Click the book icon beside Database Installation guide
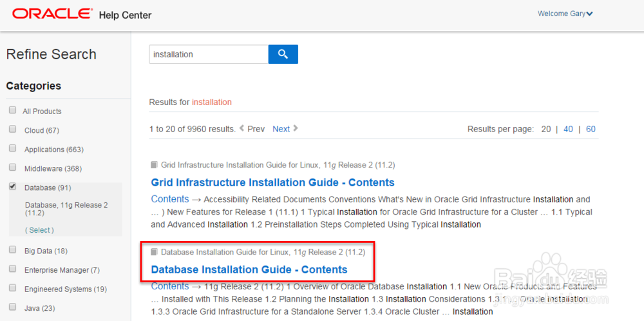 (x=154, y=252)
